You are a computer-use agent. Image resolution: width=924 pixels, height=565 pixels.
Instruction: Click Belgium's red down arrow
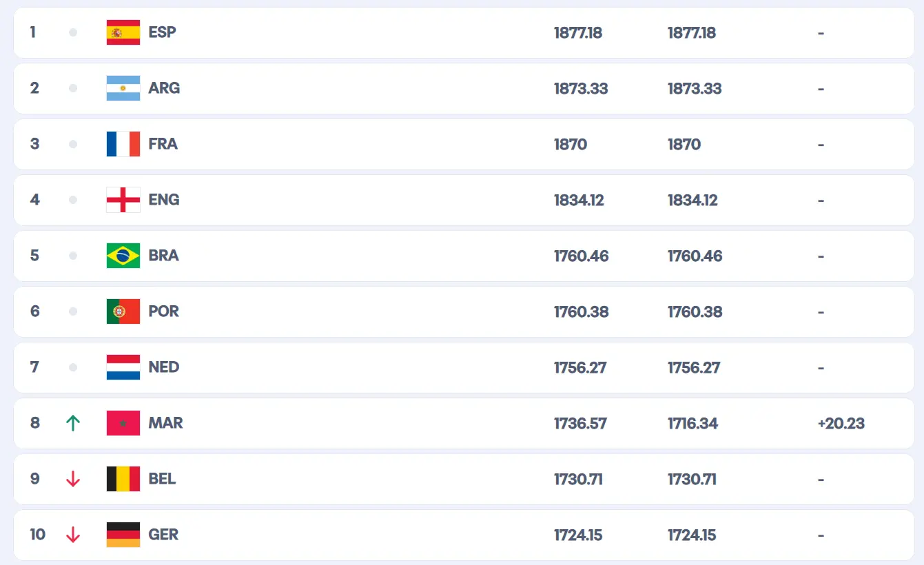point(73,479)
